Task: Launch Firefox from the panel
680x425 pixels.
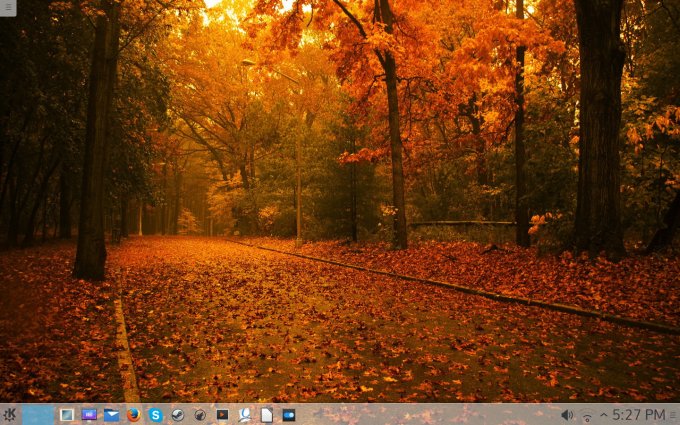Action: coord(134,415)
